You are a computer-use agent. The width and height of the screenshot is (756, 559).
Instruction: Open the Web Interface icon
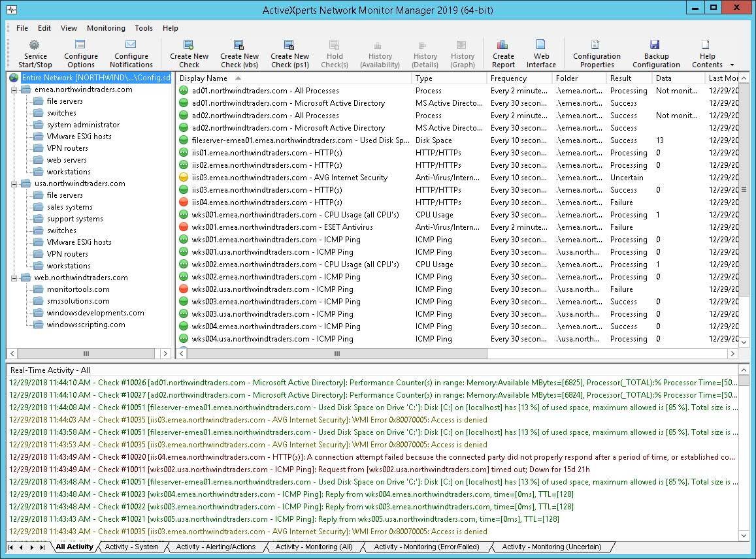541,51
